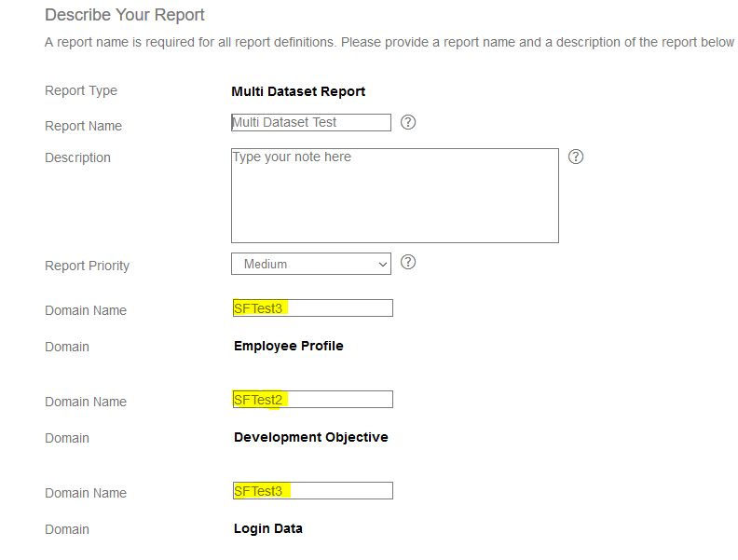The height and width of the screenshot is (560, 738).
Task: Click the report name required instruction text
Action: [x=389, y=42]
